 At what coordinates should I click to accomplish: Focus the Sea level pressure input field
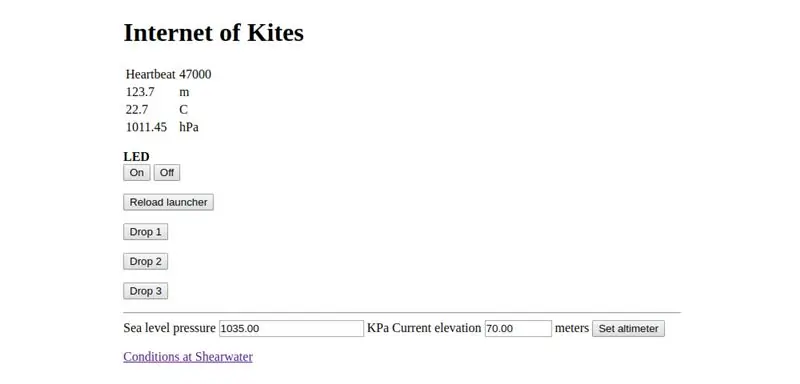coord(291,328)
